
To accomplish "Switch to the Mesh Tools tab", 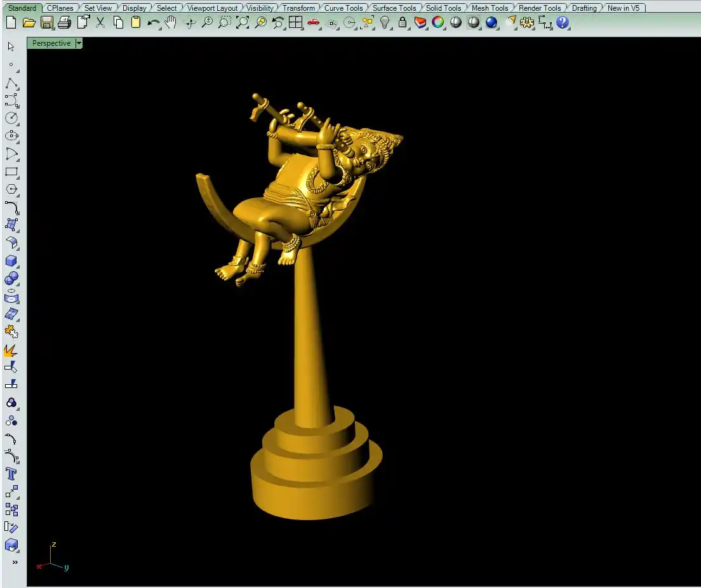I will click(490, 8).
